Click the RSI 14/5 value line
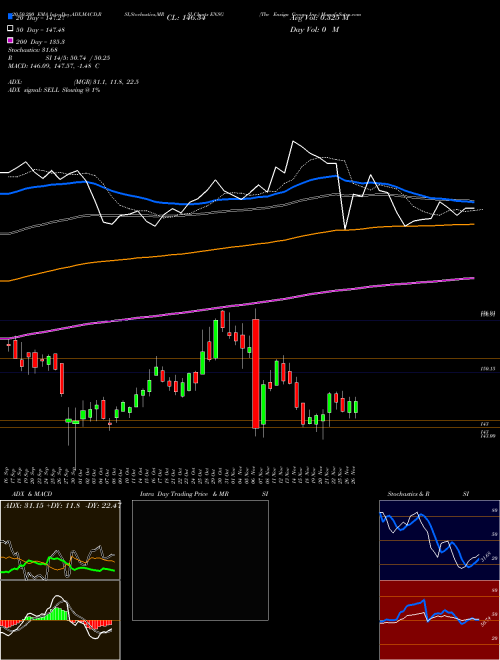The height and width of the screenshot is (660, 500). pos(59,58)
